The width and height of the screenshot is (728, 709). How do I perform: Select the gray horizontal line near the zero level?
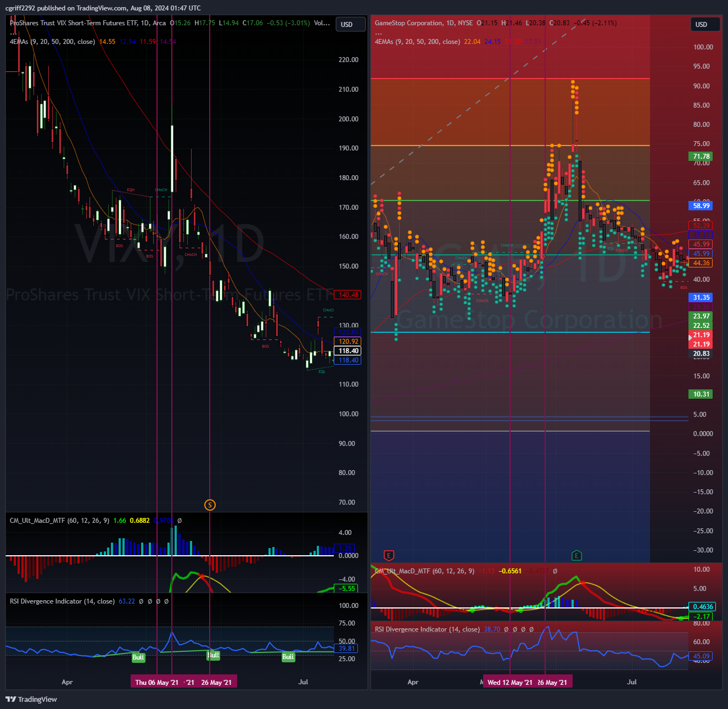tap(510, 431)
